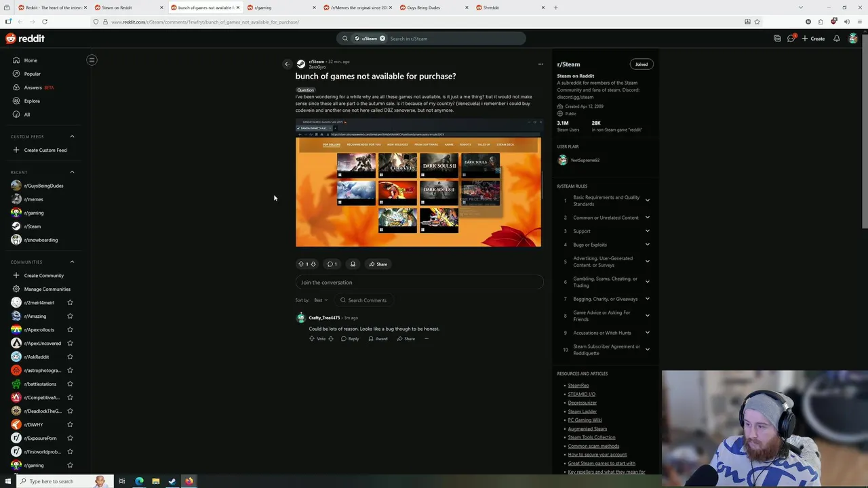Favorite r/2meirl4meirl with its star
This screenshot has width=868, height=488.
(70, 302)
